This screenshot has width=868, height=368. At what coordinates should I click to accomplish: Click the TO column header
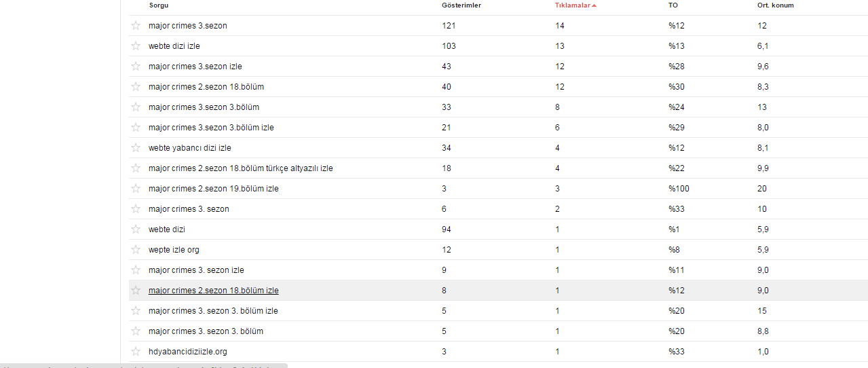pyautogui.click(x=673, y=5)
